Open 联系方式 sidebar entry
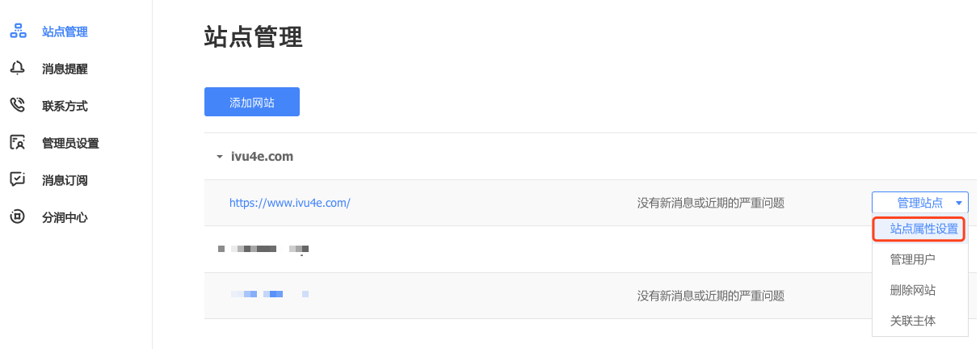The width and height of the screenshot is (980, 349). pyautogui.click(x=65, y=107)
